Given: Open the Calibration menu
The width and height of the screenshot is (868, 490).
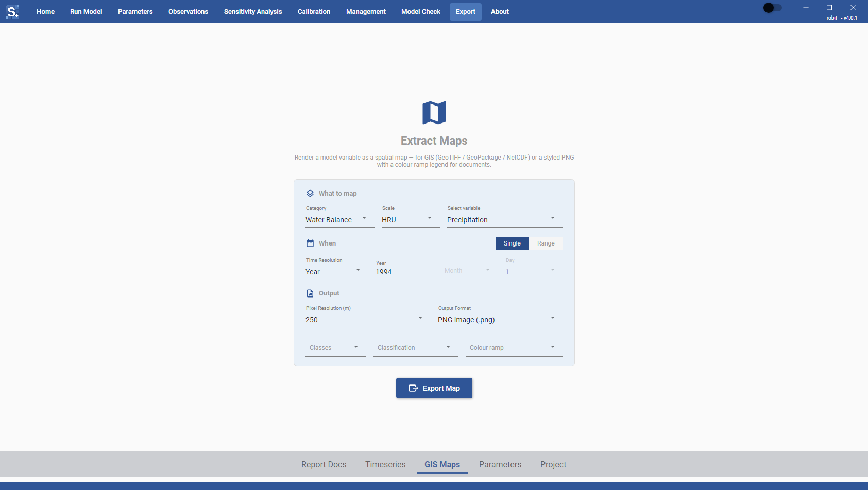Looking at the screenshot, I should click(314, 11).
